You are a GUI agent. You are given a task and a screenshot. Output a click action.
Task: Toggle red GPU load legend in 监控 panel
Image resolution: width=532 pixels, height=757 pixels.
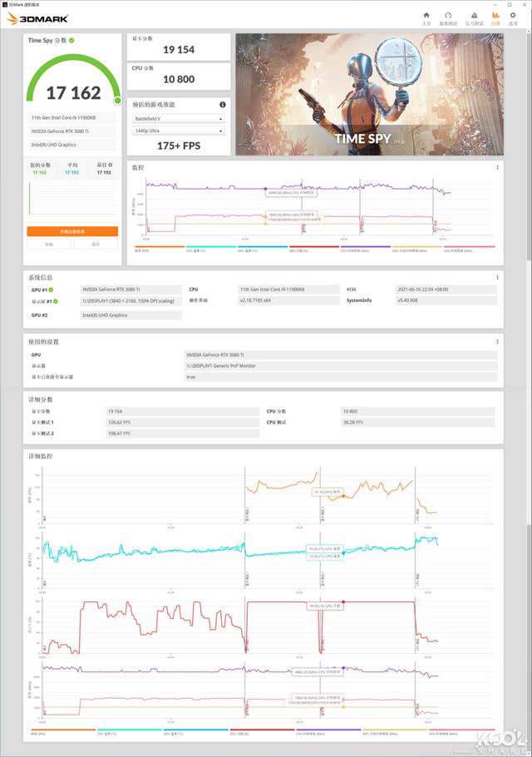(x=314, y=249)
